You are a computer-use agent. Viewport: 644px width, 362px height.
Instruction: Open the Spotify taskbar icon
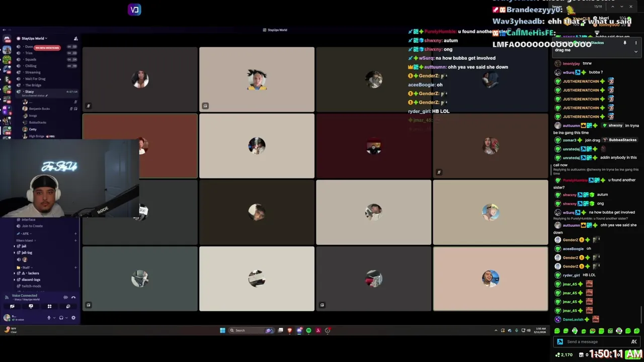pyautogui.click(x=308, y=330)
